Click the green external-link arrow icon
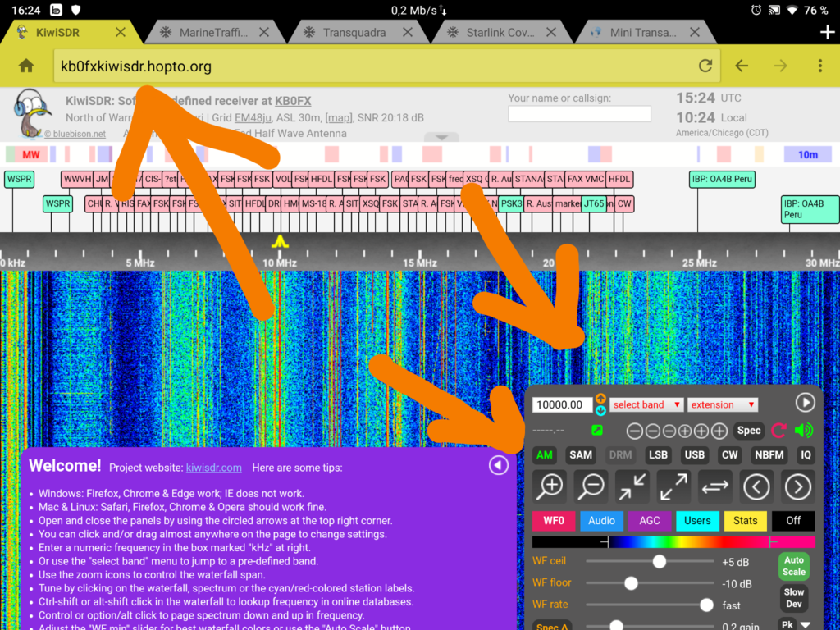This screenshot has height=630, width=840. coord(597,430)
